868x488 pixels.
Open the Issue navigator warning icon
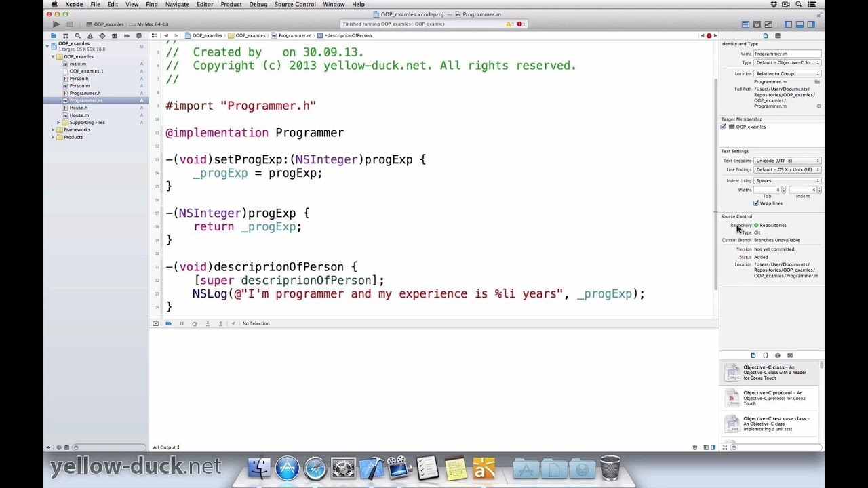coord(91,36)
